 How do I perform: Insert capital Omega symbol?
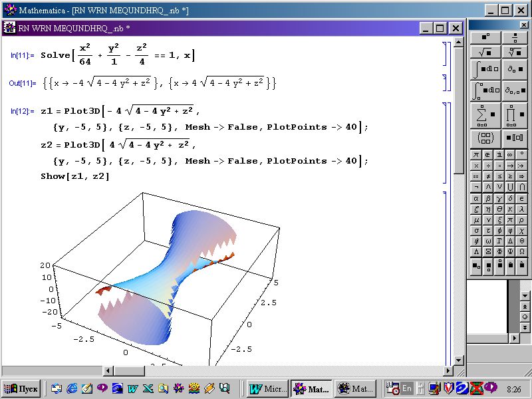pos(521,252)
